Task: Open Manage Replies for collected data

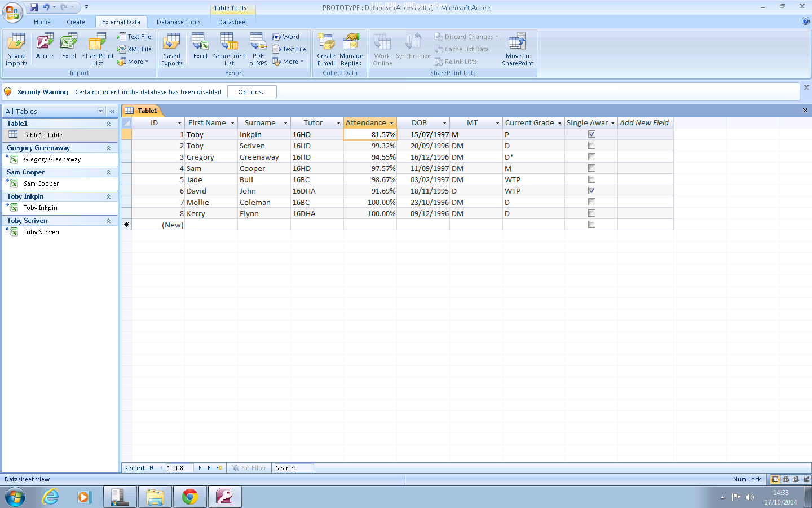Action: (351, 49)
